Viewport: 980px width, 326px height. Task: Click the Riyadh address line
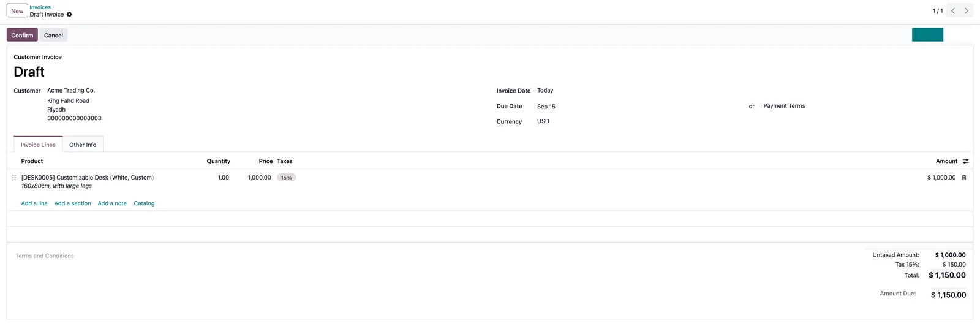[56, 110]
